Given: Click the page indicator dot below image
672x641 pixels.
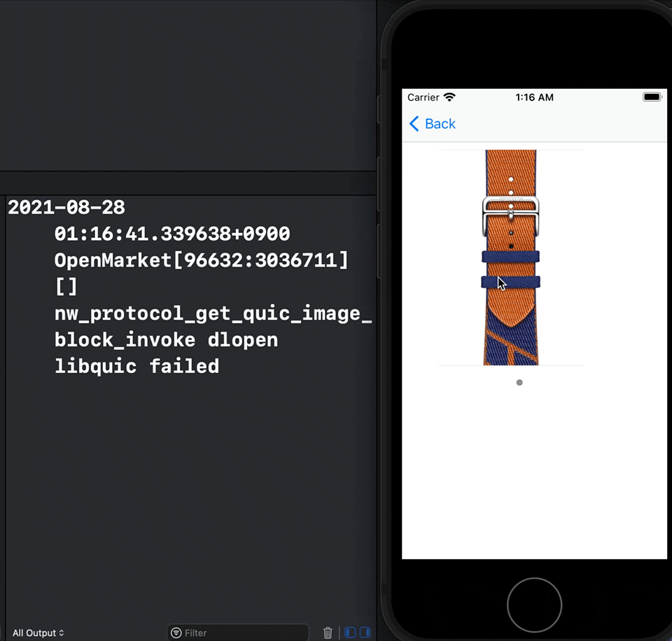Looking at the screenshot, I should point(519,383).
